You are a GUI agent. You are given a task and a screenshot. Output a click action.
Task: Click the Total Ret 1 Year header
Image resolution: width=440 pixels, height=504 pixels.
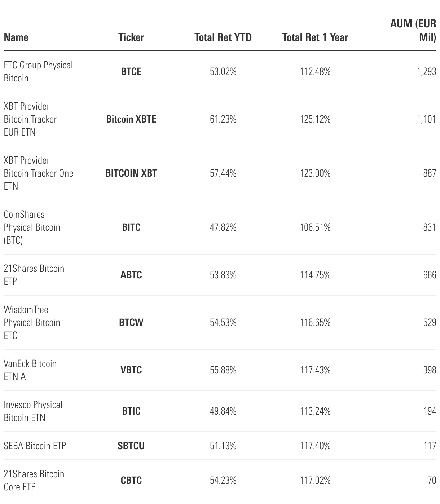point(315,37)
